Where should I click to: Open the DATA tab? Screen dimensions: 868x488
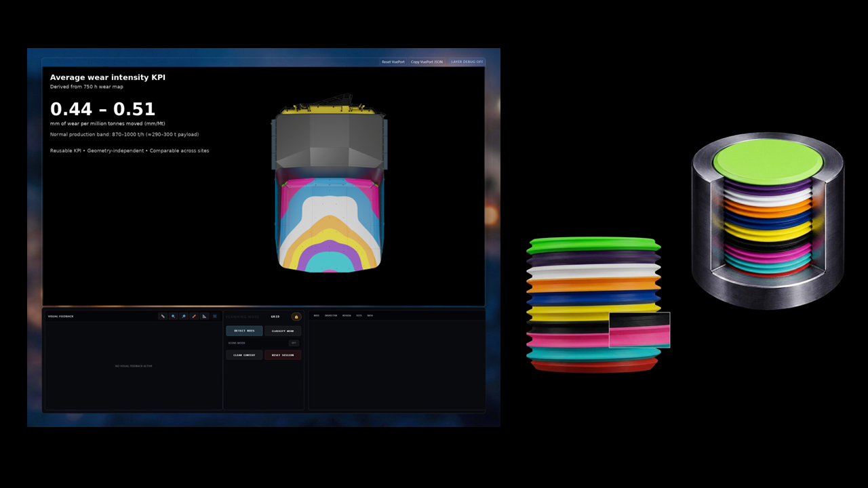click(371, 315)
